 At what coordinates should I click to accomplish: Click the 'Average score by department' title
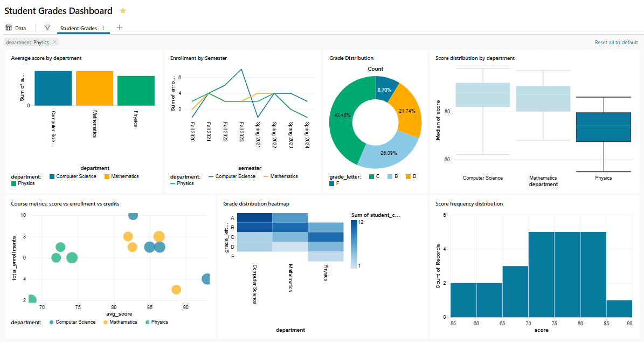46,58
